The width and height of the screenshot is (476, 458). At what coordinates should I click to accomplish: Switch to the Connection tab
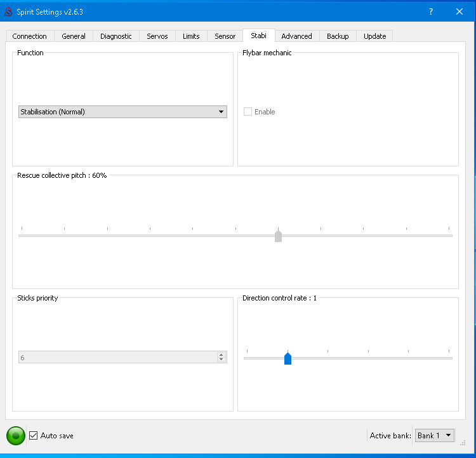(30, 36)
